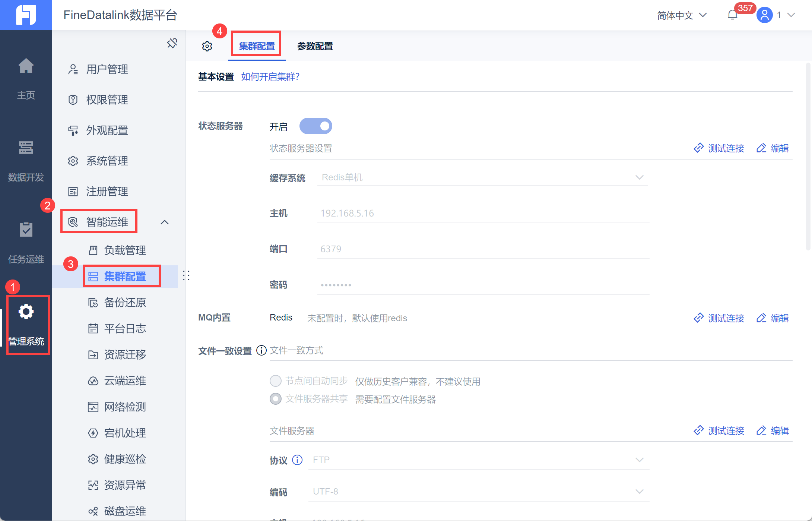
Task: Switch to the 参数配置 tab
Action: (x=315, y=46)
